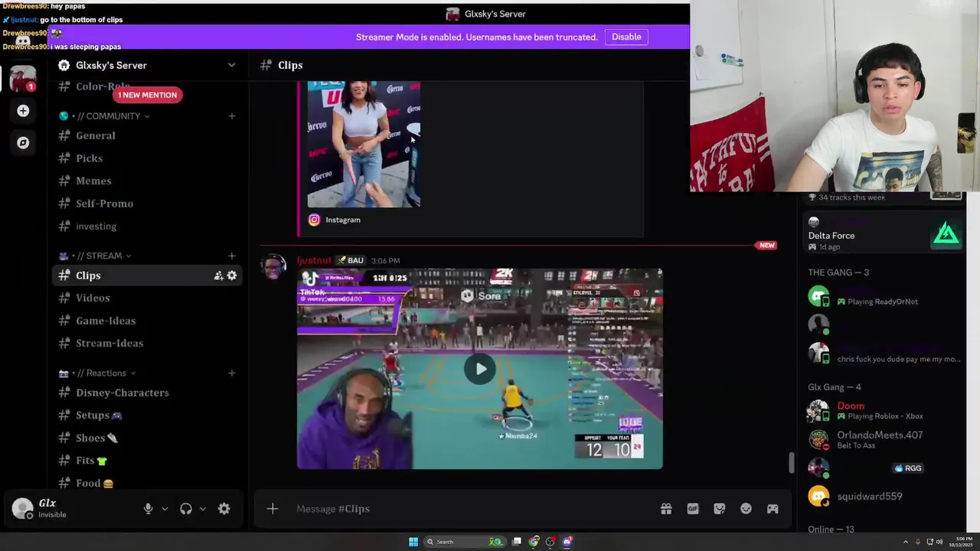Screen dimensions: 980x551
Task: Click the BAU server tag
Action: (x=351, y=260)
